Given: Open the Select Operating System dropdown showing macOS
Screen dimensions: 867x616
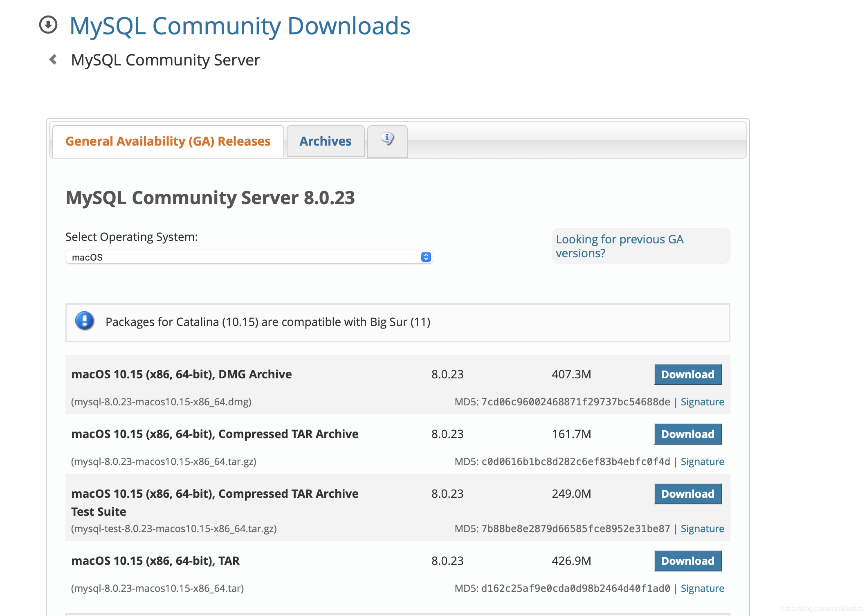Looking at the screenshot, I should [249, 257].
